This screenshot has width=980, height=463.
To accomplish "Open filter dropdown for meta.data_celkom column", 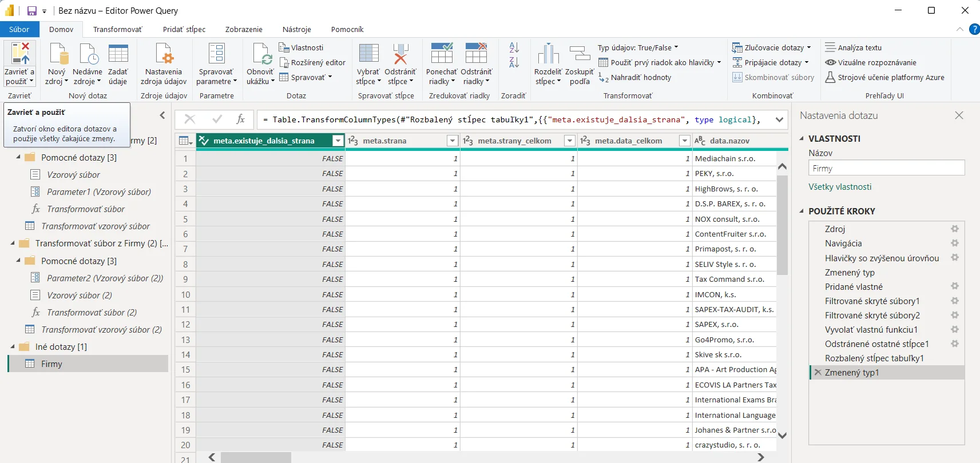I will [x=685, y=141].
